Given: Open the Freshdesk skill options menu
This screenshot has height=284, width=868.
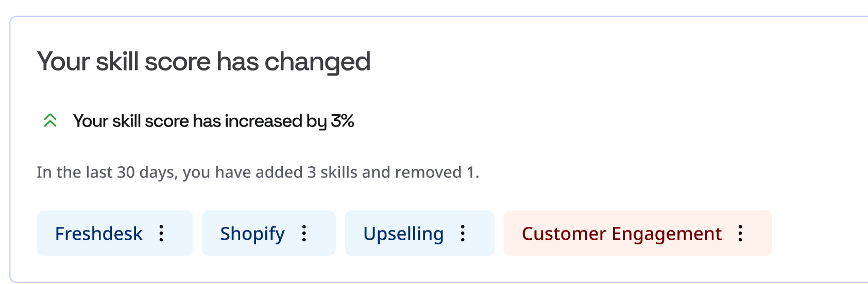Looking at the screenshot, I should coord(161,233).
